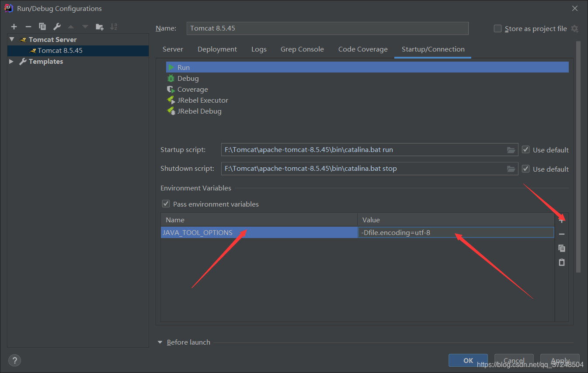
Task: Select Tomcat Server tree item
Action: tap(52, 39)
